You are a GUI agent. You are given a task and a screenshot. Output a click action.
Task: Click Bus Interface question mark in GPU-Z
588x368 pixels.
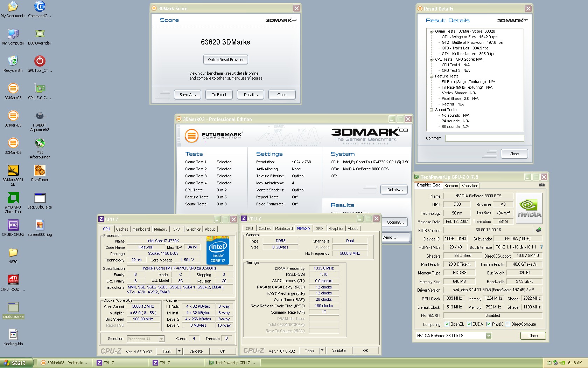(541, 247)
